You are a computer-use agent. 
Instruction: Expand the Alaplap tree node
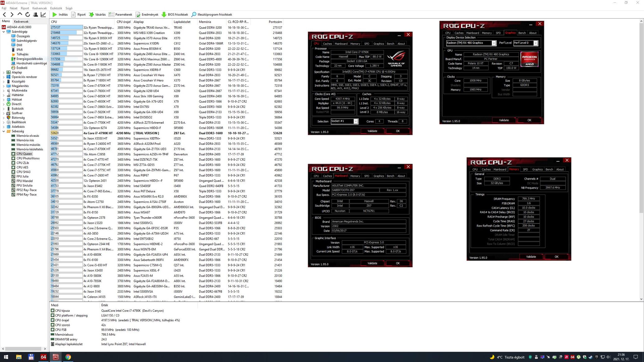point(3,72)
